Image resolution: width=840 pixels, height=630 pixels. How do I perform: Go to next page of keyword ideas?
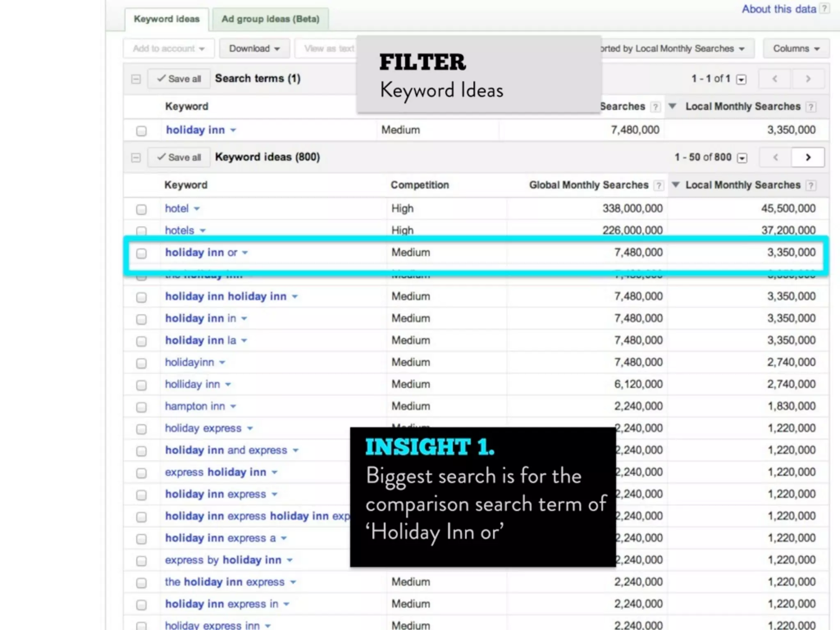click(808, 157)
